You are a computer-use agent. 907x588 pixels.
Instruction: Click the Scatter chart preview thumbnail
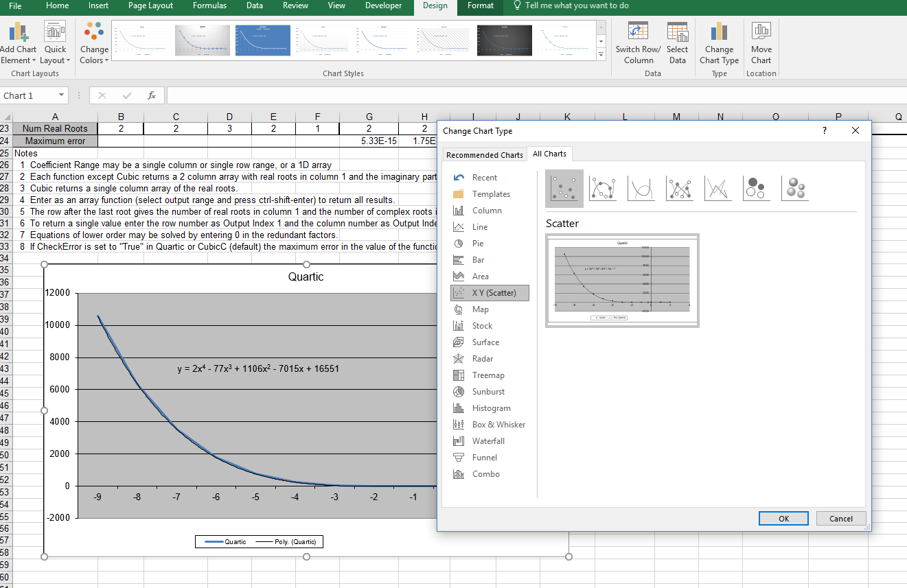[622, 281]
